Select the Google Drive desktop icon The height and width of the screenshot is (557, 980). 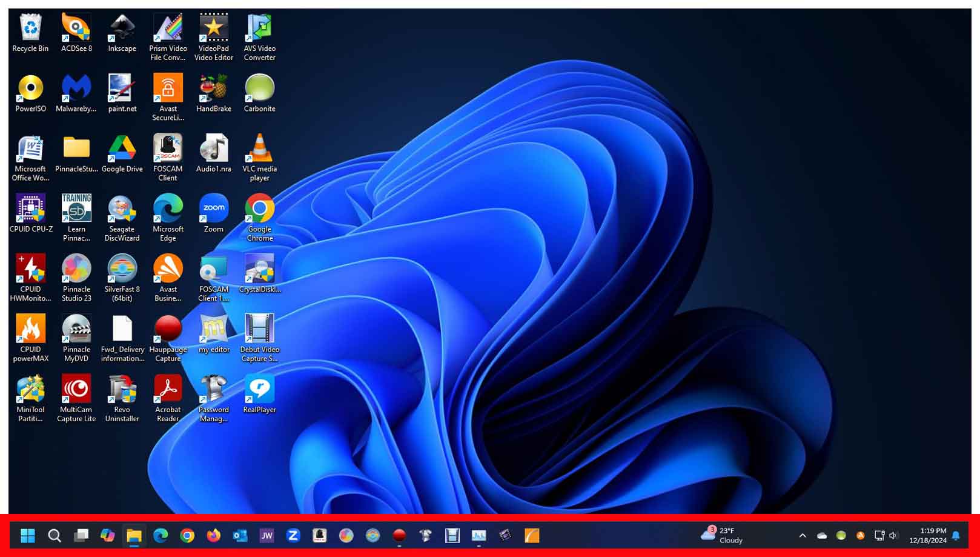click(x=122, y=153)
